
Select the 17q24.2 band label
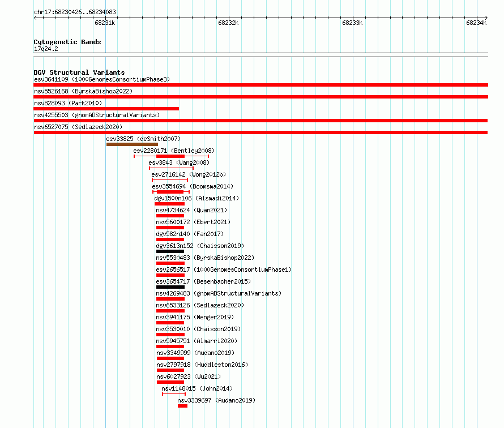46,49
